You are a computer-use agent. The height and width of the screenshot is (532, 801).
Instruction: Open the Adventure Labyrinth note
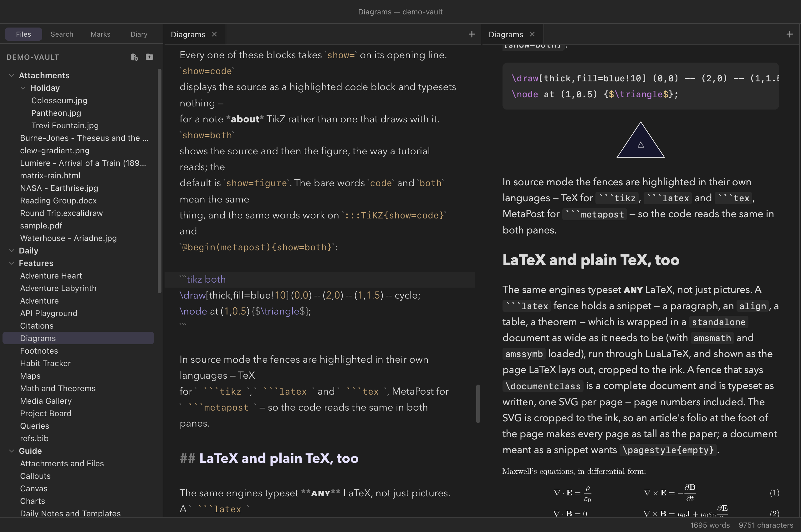click(58, 289)
